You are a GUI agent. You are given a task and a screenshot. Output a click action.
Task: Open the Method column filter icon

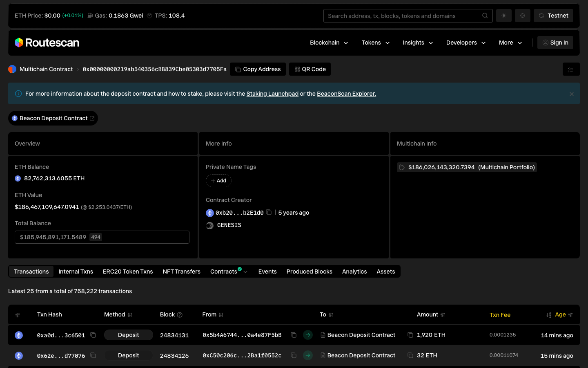click(130, 315)
